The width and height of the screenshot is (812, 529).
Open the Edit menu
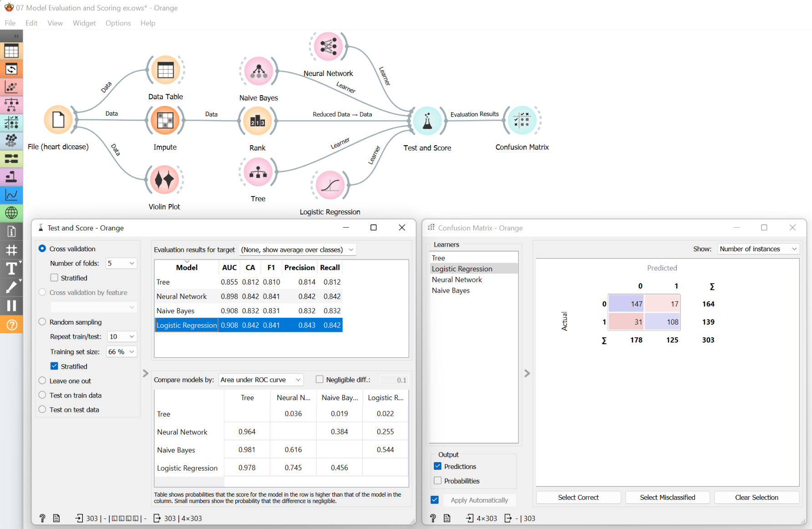(31, 23)
